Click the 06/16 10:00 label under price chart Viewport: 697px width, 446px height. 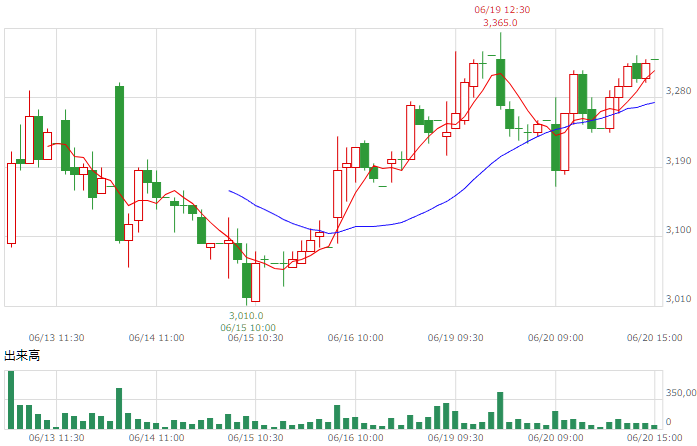tap(356, 338)
